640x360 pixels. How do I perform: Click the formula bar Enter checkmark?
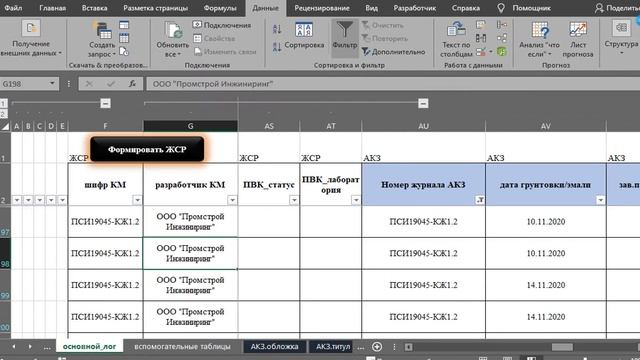pos(111,84)
